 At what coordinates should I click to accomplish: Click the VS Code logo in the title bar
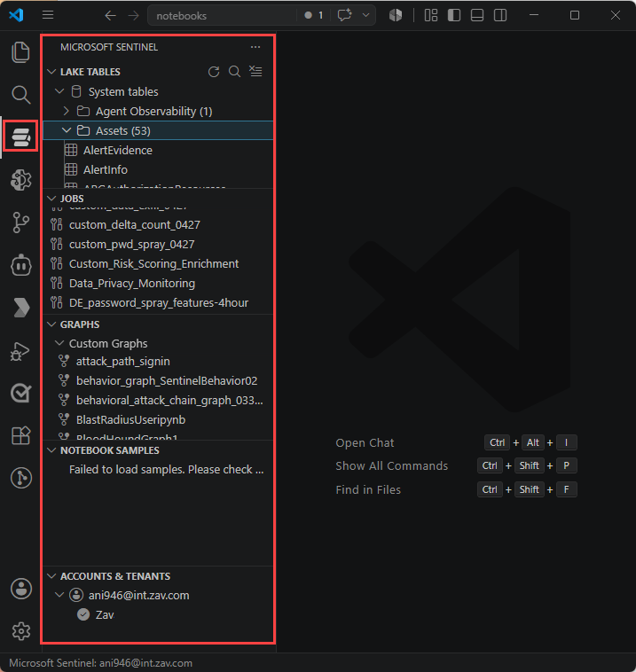click(16, 15)
